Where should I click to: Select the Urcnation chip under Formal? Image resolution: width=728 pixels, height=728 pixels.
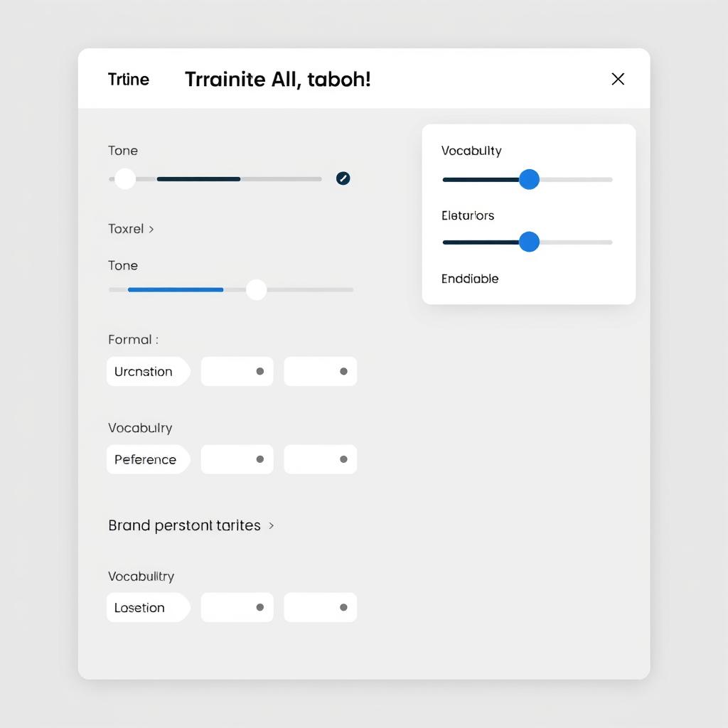148,371
